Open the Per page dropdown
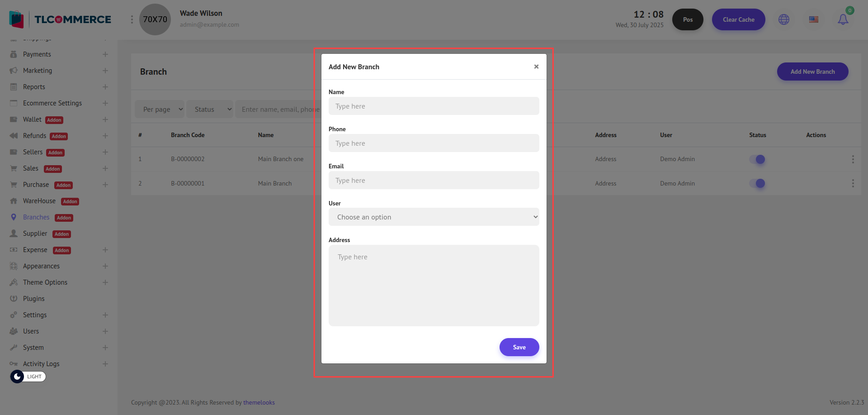The width and height of the screenshot is (868, 415). [160, 109]
